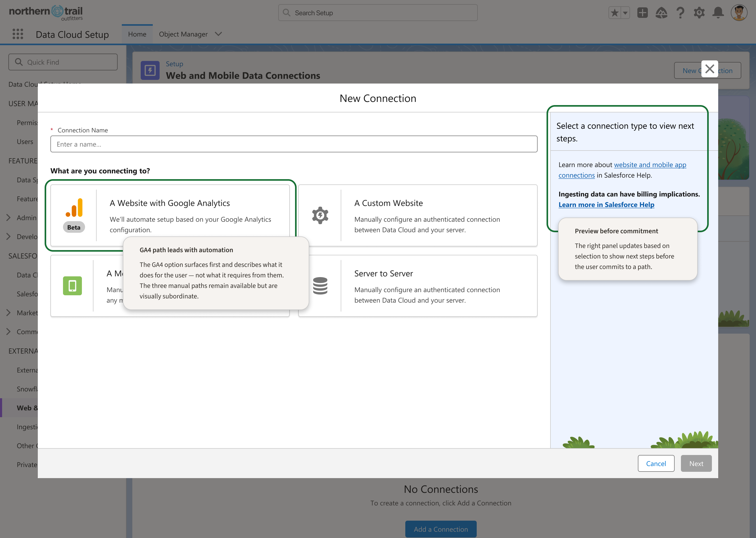The width and height of the screenshot is (756, 538).
Task: Click the No Connections heading
Action: (441, 489)
